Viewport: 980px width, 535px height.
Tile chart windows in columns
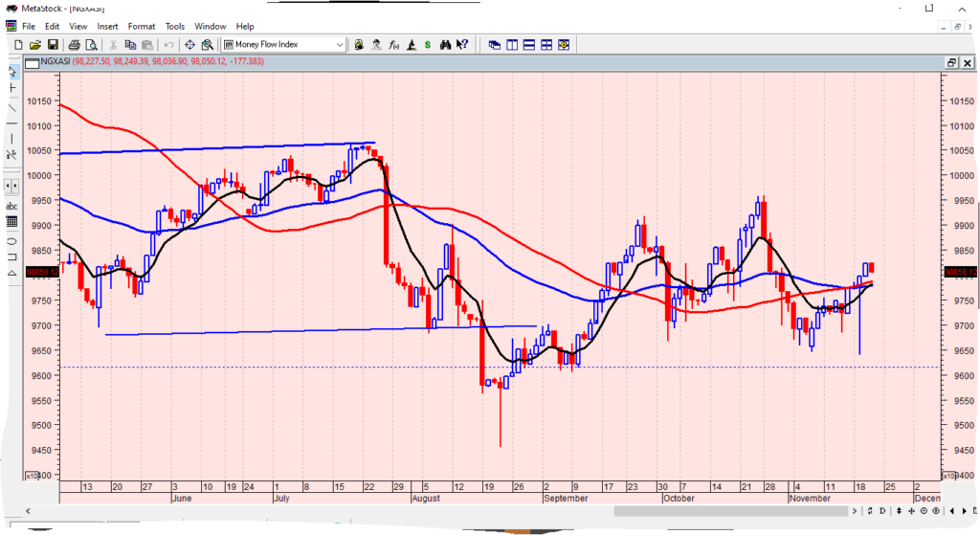tap(512, 45)
